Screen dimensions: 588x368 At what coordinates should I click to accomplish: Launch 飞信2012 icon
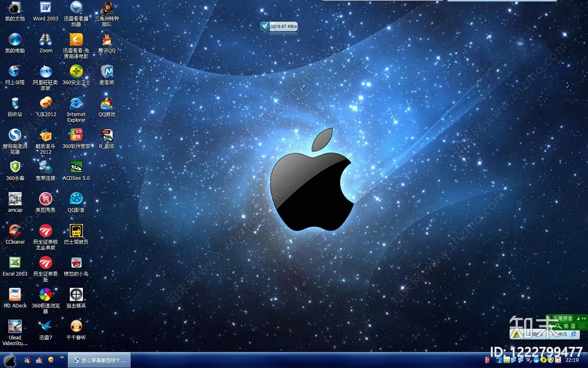[x=46, y=107]
